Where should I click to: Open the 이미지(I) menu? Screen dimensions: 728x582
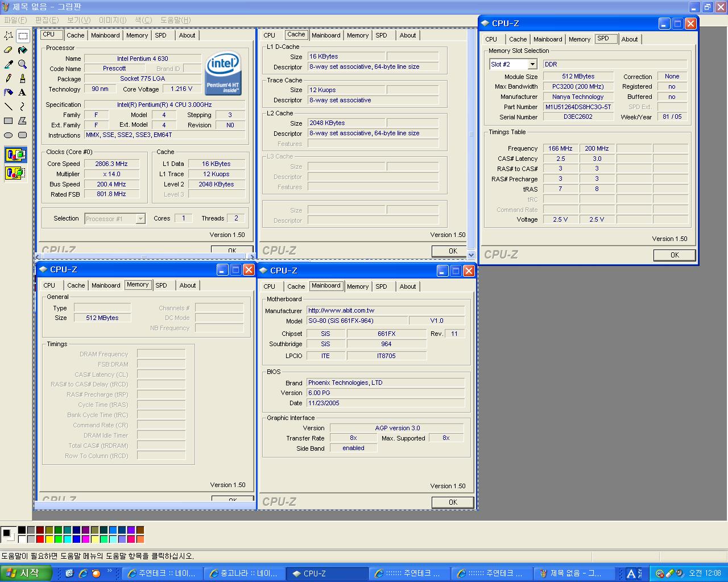(x=113, y=20)
